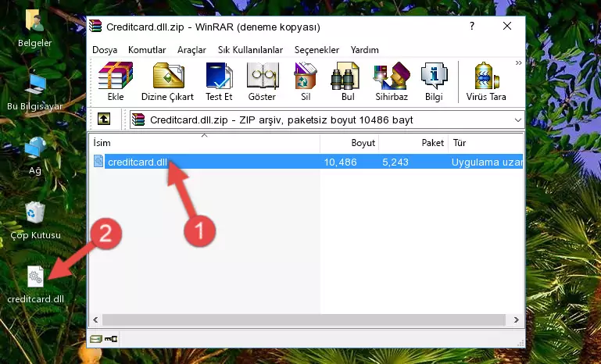Click the horizontal scrollbar left arrow
The height and width of the screenshot is (364, 601).
tap(95, 319)
